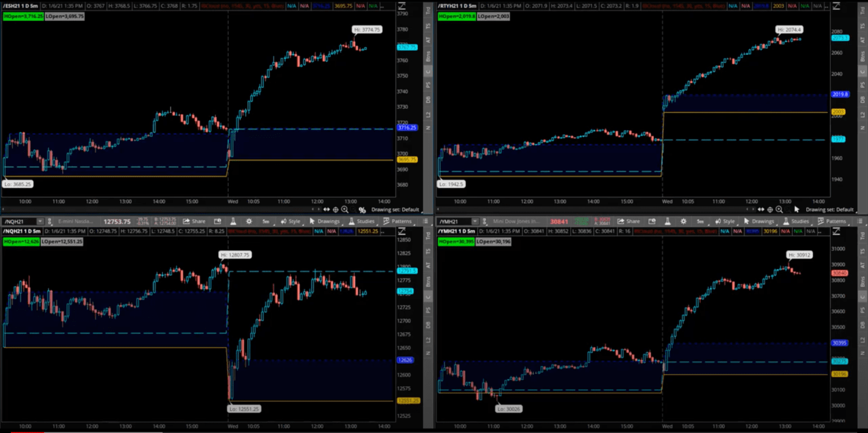Click the LOpen=30,196 label on the /YM chart
Screen dimensions: 868x433
[x=494, y=242]
